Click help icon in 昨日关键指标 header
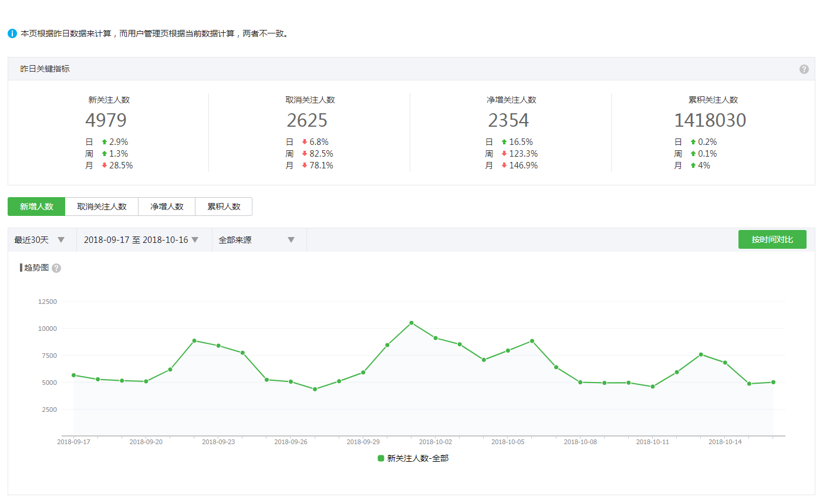 tap(804, 69)
